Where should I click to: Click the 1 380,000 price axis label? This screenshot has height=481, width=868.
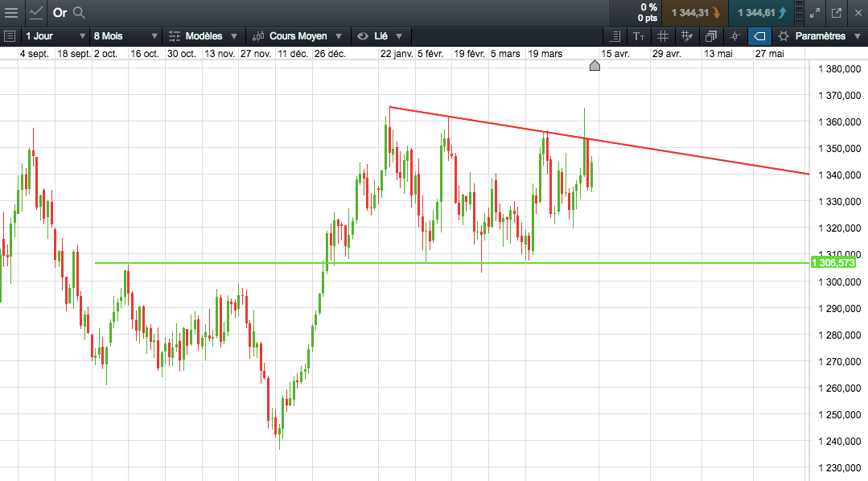839,68
